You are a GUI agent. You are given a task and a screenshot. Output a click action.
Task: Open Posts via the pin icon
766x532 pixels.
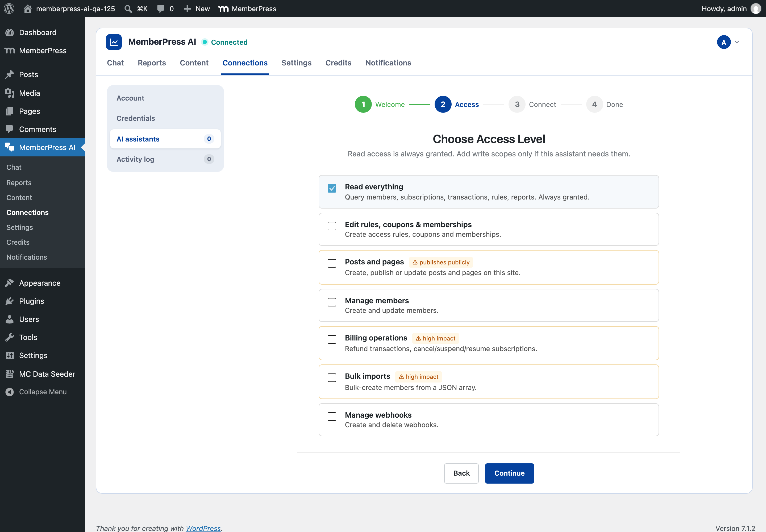pos(10,74)
